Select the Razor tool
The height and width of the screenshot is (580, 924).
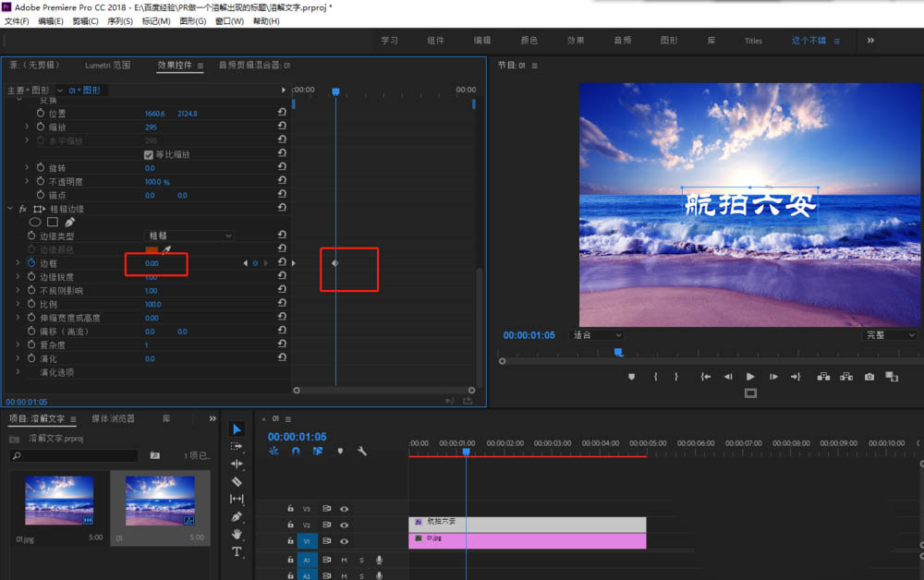(x=237, y=481)
